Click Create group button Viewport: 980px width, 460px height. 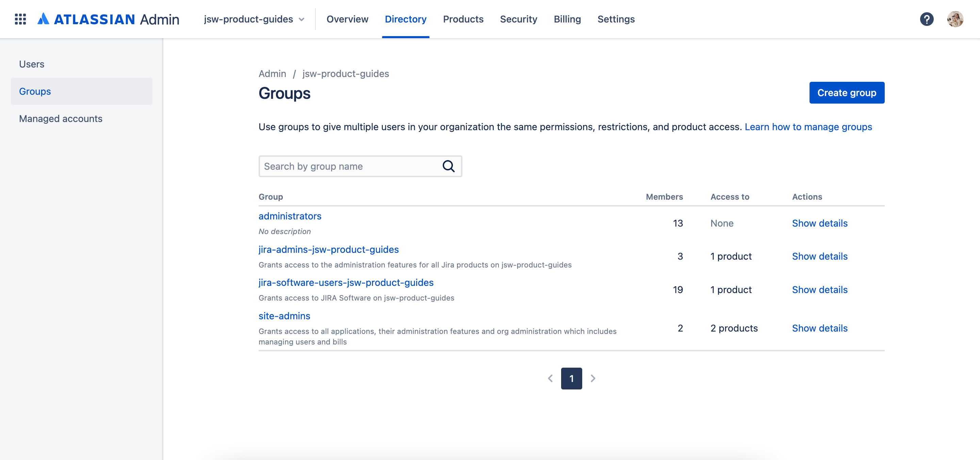847,92
